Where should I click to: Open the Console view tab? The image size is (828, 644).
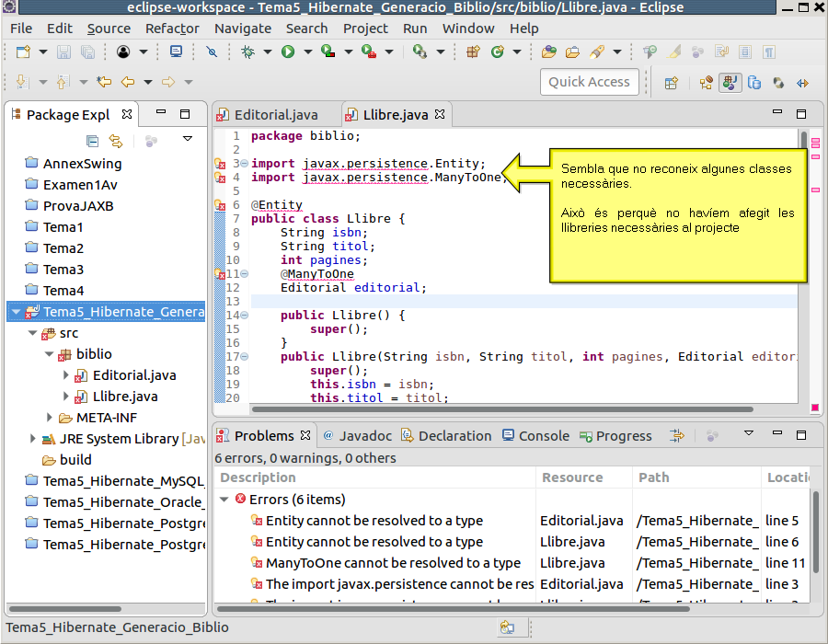click(x=543, y=436)
